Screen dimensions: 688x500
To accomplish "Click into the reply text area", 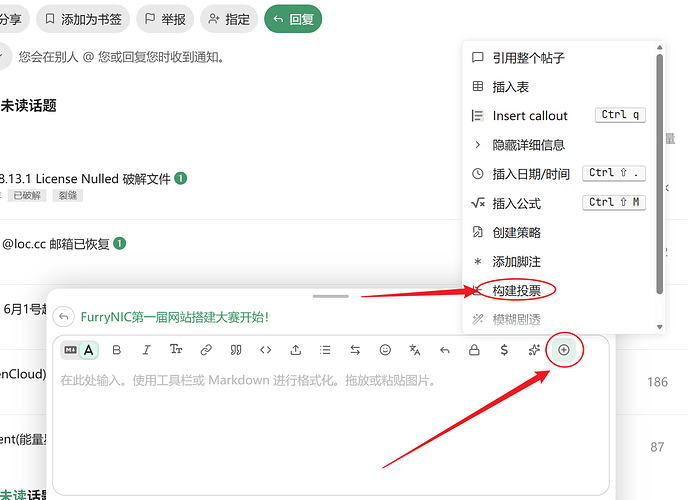I will point(331,430).
